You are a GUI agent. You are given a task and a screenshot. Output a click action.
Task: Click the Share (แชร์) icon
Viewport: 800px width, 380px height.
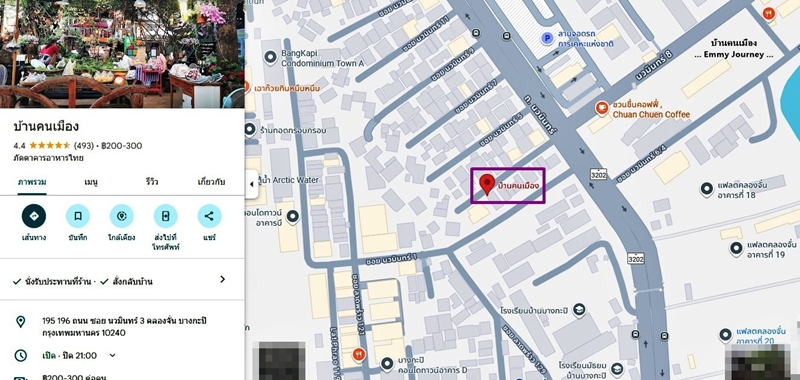(x=209, y=216)
